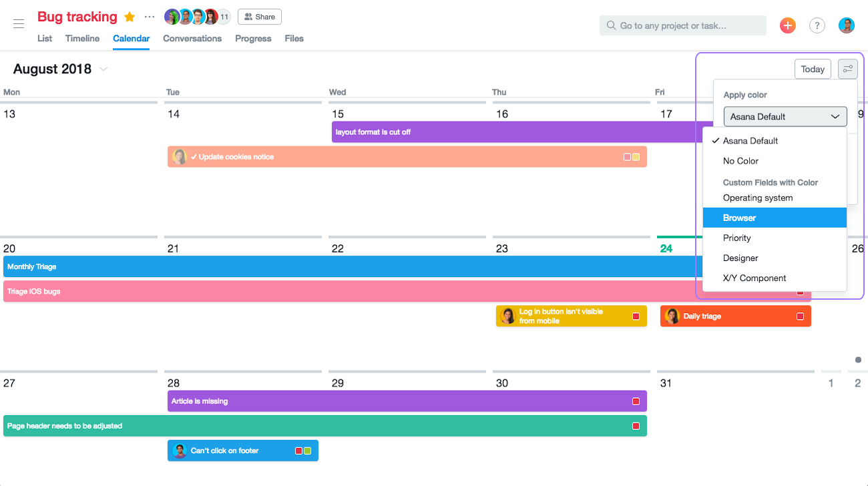Expand the August 2018 month chevron
This screenshot has width=868, height=486.
click(103, 69)
